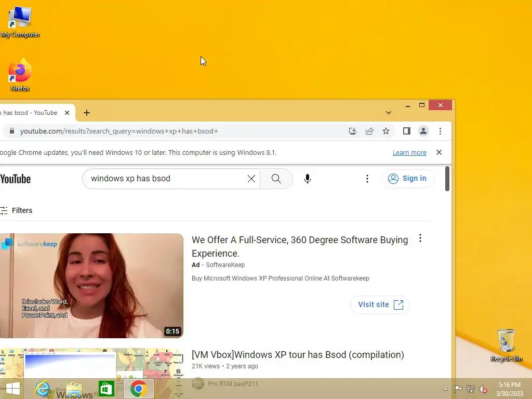Open File Explorer from taskbar
This screenshot has width=532, height=399.
click(74, 389)
